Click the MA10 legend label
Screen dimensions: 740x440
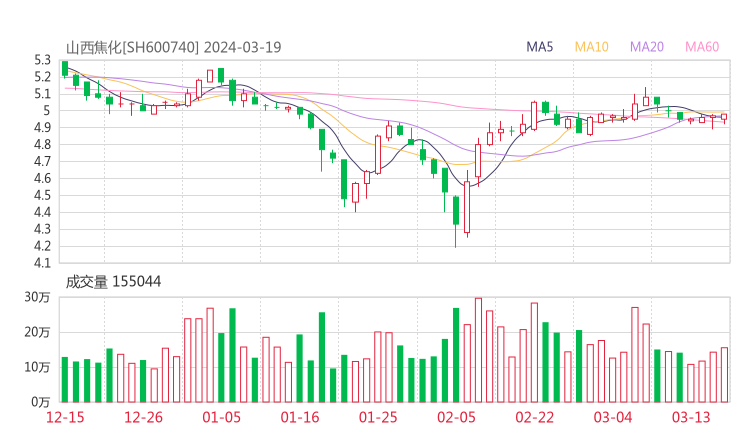[591, 47]
